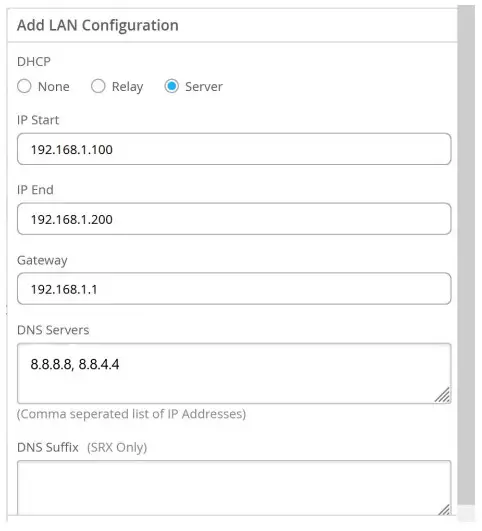Select the Relay DHCP option
Image resolution: width=482 pixels, height=531 pixels.
(x=98, y=86)
